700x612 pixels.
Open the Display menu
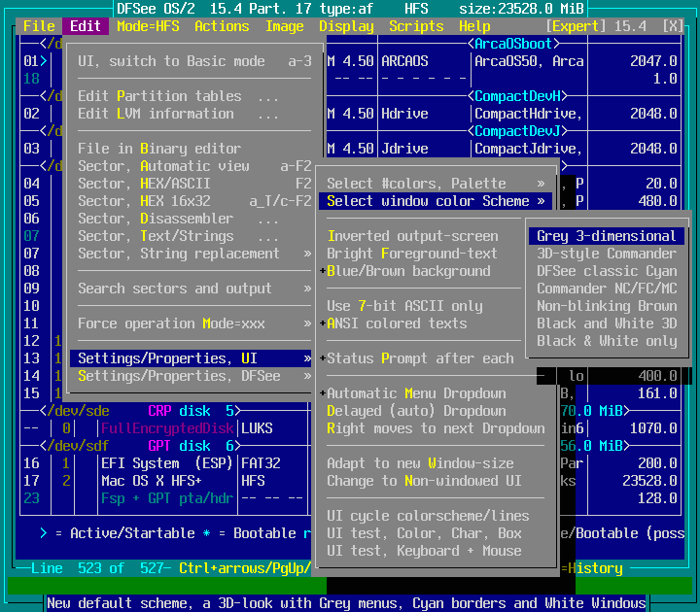(x=346, y=26)
